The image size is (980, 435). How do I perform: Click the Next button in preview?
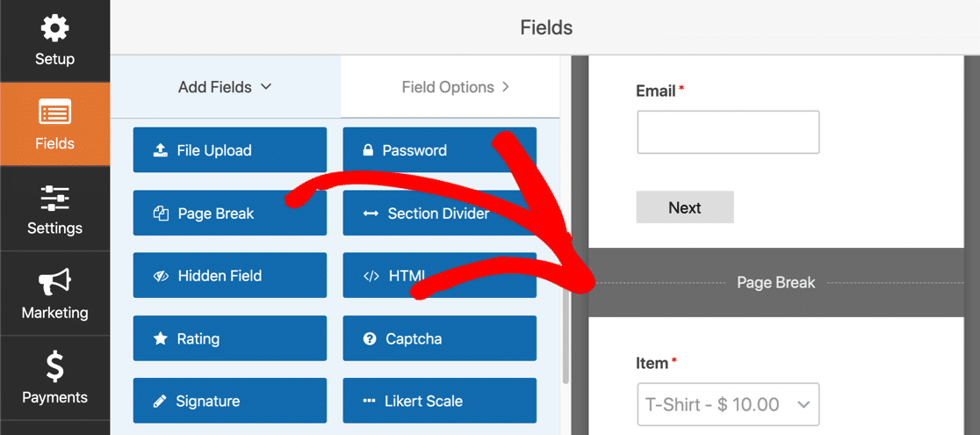[685, 207]
